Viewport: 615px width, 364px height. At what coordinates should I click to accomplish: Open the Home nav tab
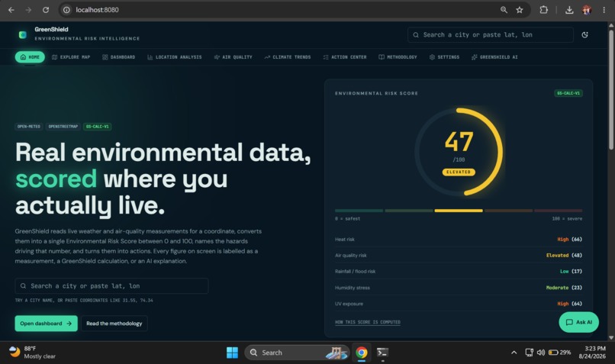point(30,57)
